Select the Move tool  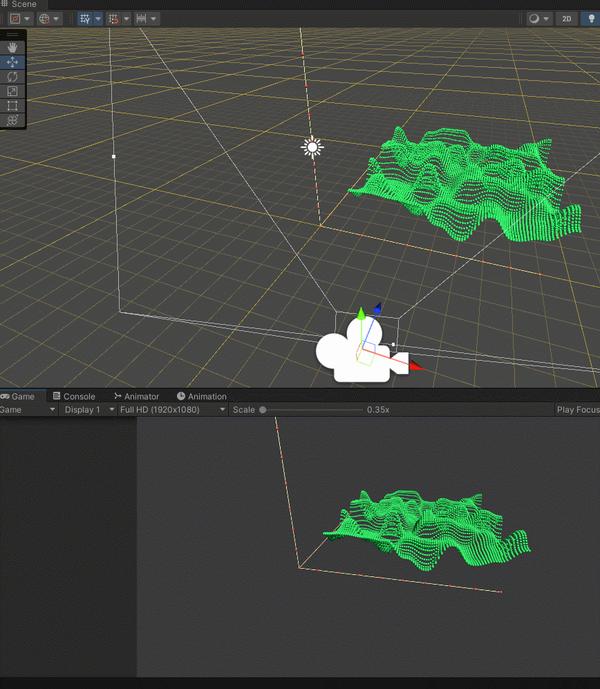[12, 62]
